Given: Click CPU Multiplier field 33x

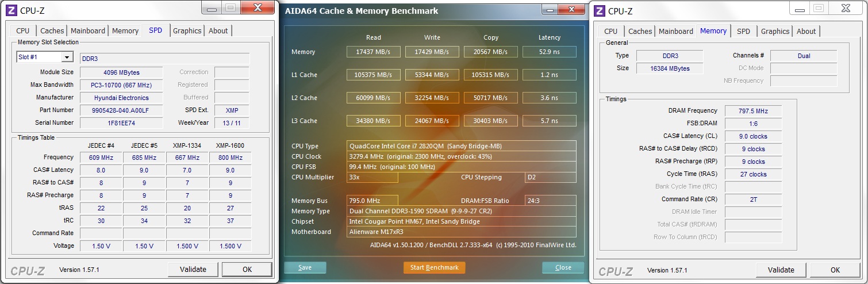Looking at the screenshot, I should (372, 177).
